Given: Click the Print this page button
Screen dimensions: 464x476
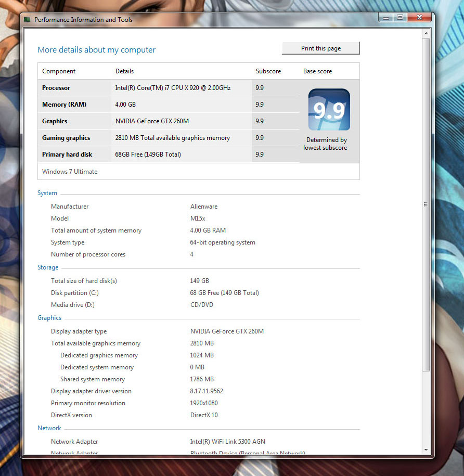Looking at the screenshot, I should point(321,48).
